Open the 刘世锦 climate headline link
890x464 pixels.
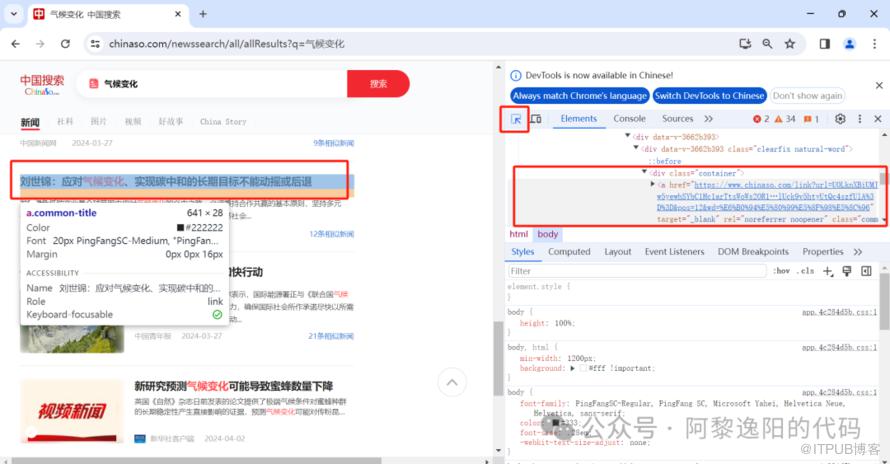tap(166, 182)
